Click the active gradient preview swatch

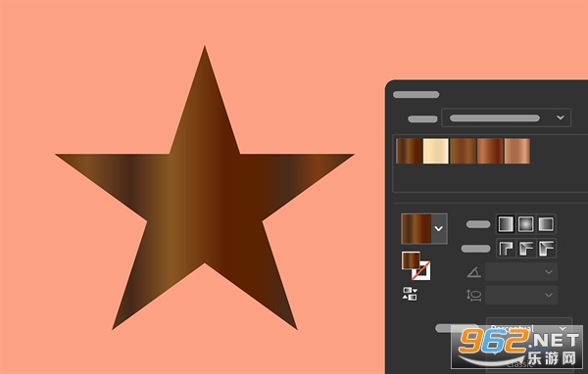(416, 228)
